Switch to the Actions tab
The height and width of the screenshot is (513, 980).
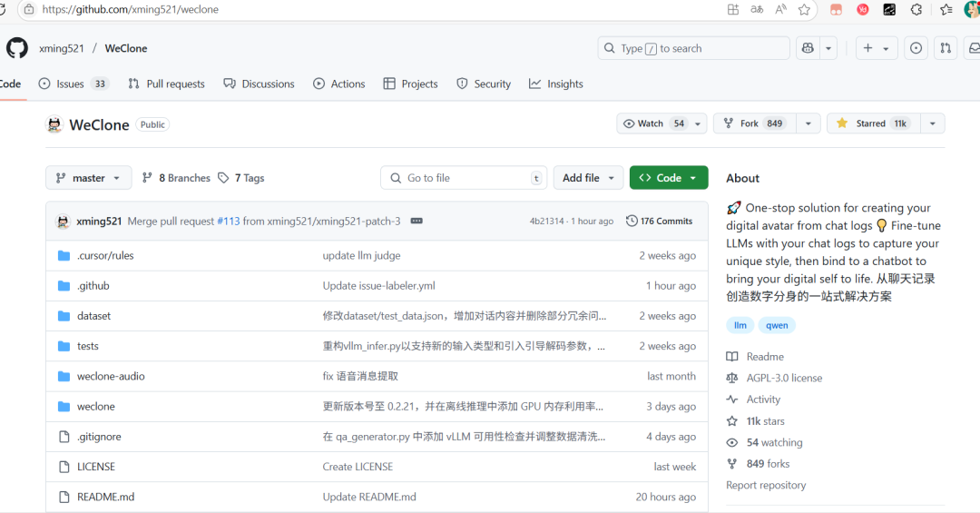pos(338,84)
